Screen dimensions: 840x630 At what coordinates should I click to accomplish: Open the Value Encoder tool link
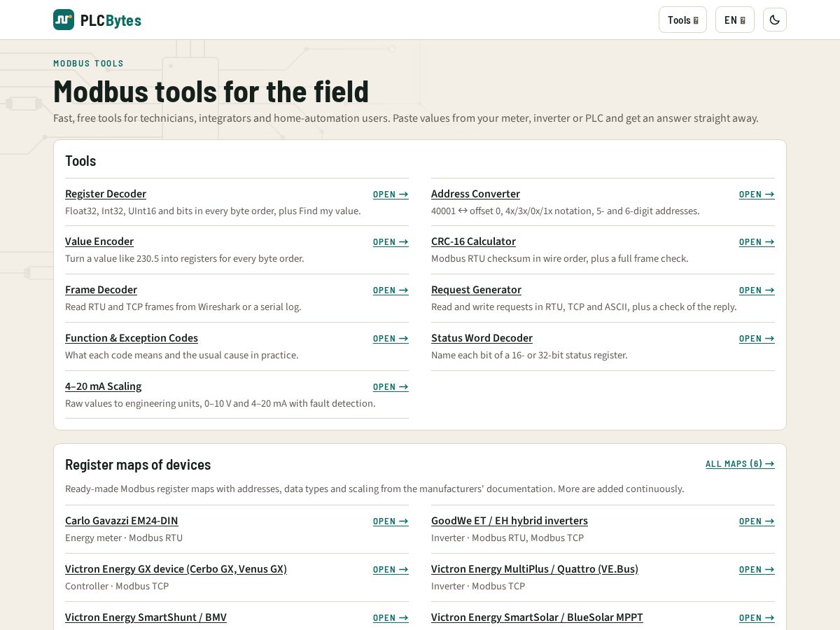(99, 241)
